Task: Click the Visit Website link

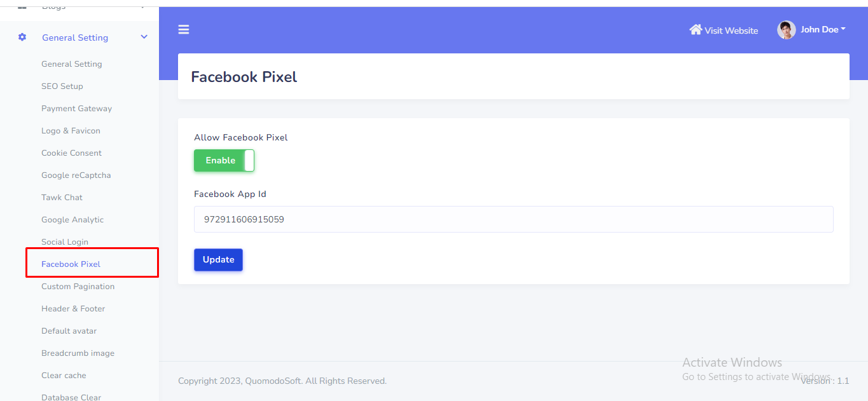Action: pyautogui.click(x=731, y=31)
